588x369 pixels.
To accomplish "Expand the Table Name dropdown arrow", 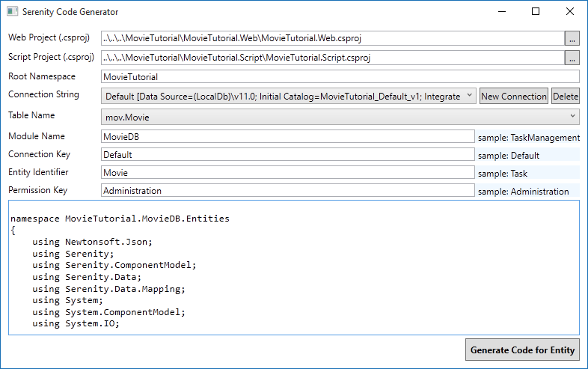I will [572, 116].
